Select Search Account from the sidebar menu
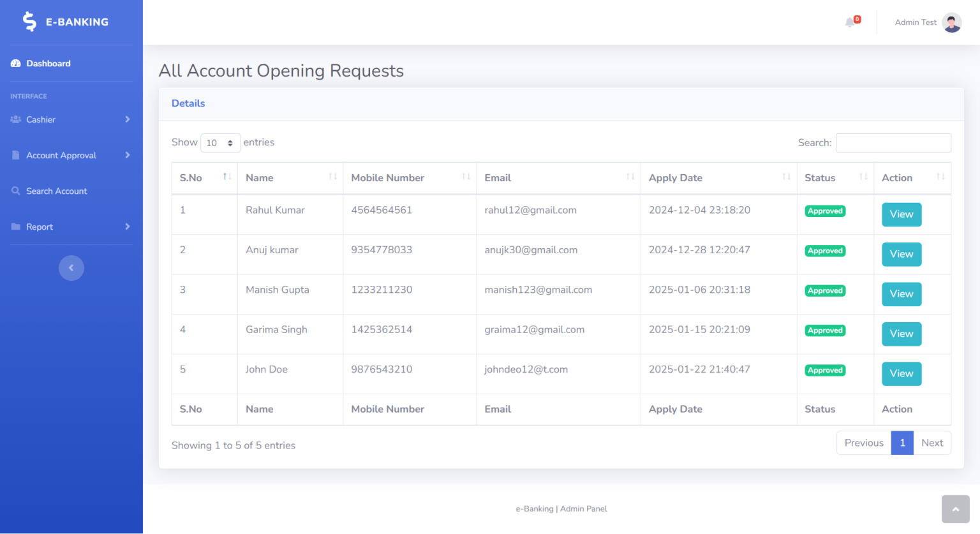980x534 pixels. click(x=56, y=191)
